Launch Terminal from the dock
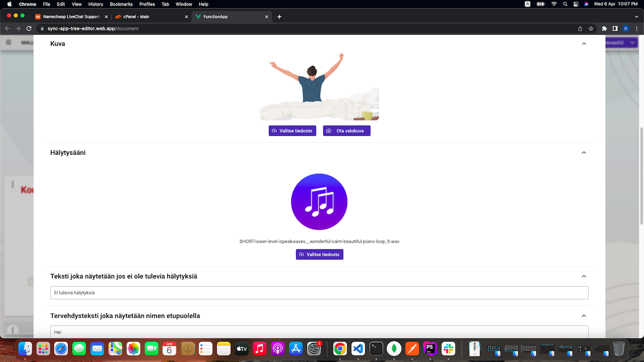This screenshot has width=644, height=362. pyautogui.click(x=376, y=348)
